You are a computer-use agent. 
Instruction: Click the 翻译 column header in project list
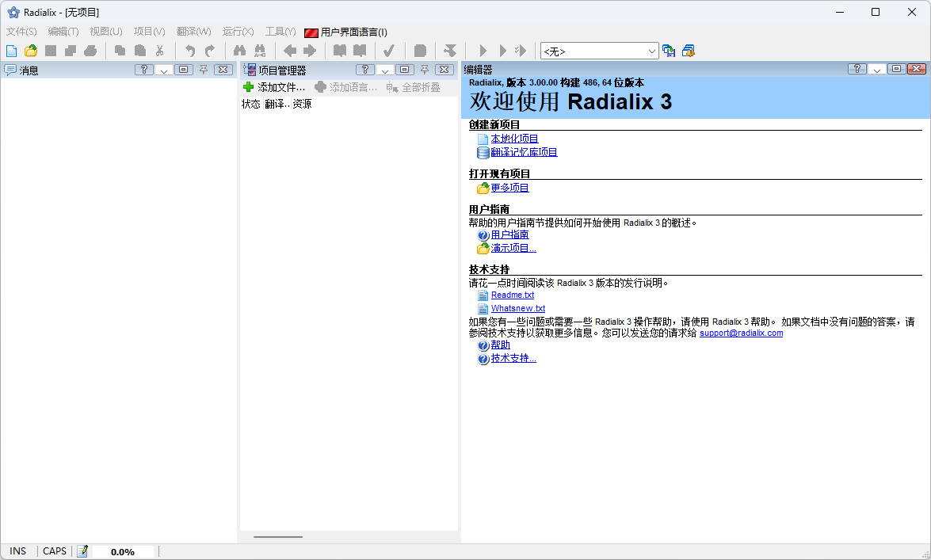tap(277, 104)
